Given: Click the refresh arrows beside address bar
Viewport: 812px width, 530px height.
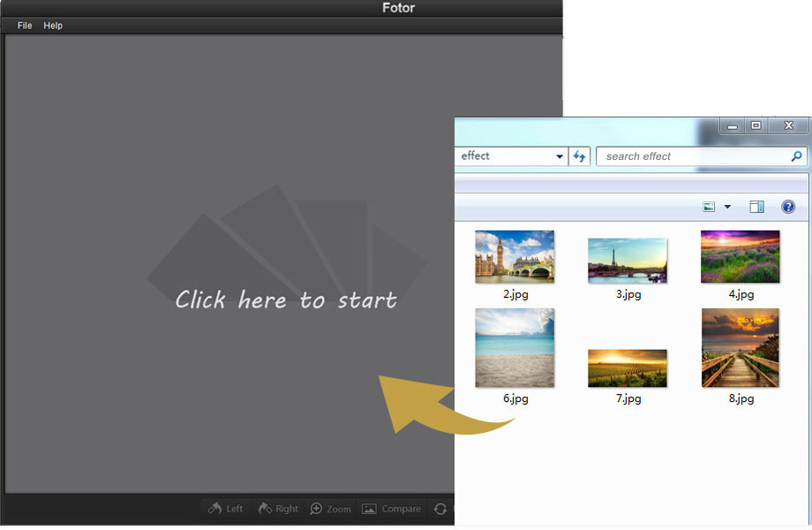Looking at the screenshot, I should click(579, 156).
